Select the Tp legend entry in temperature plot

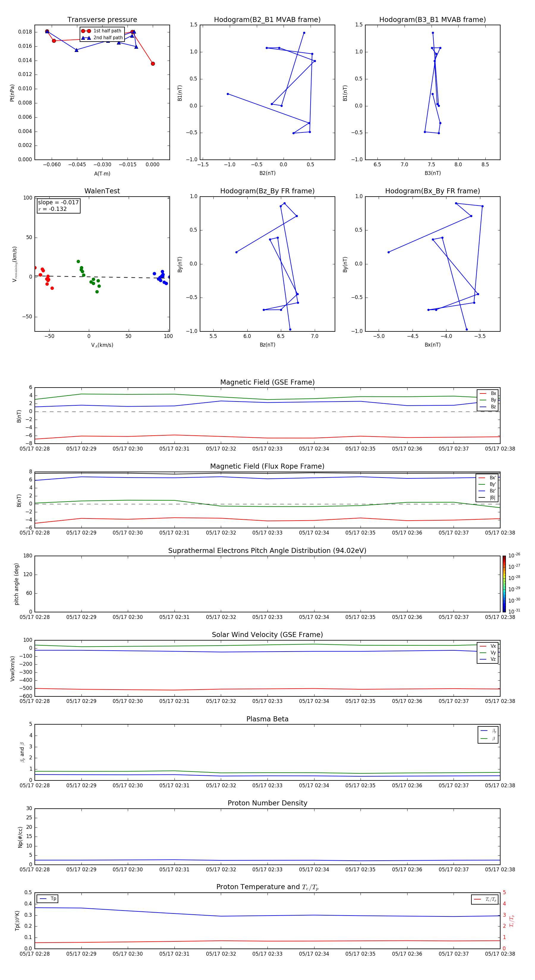pyautogui.click(x=47, y=899)
